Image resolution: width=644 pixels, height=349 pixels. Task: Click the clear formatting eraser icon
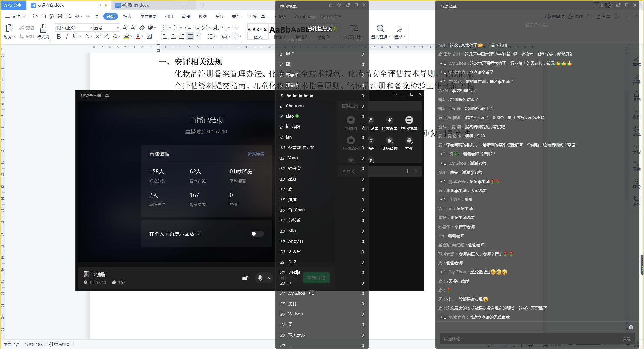coord(142,28)
